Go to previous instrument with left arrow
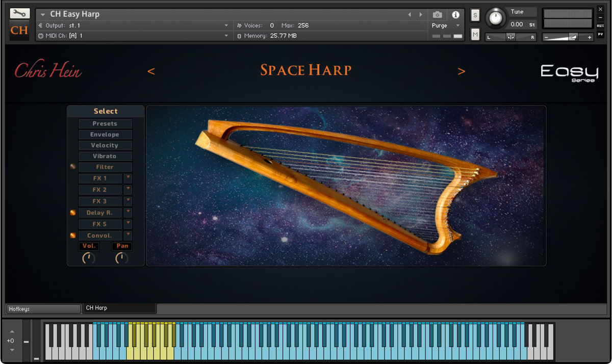 click(410, 15)
